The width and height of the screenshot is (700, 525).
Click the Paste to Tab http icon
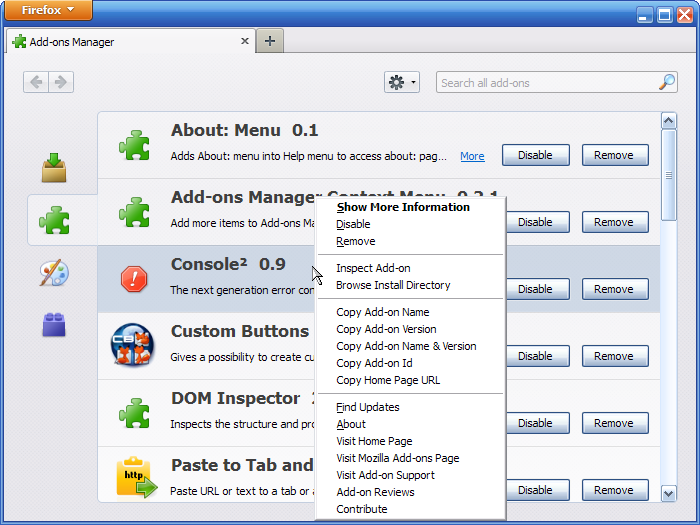coord(137,477)
